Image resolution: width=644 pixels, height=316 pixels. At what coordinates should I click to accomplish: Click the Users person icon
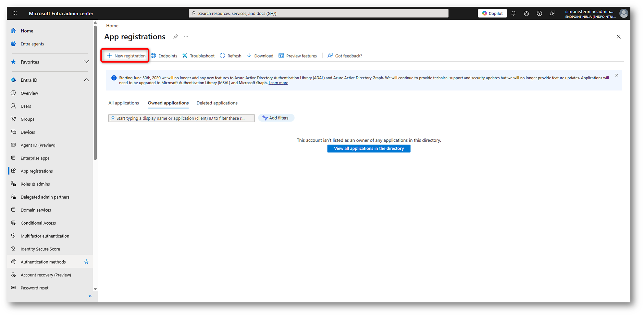(13, 106)
